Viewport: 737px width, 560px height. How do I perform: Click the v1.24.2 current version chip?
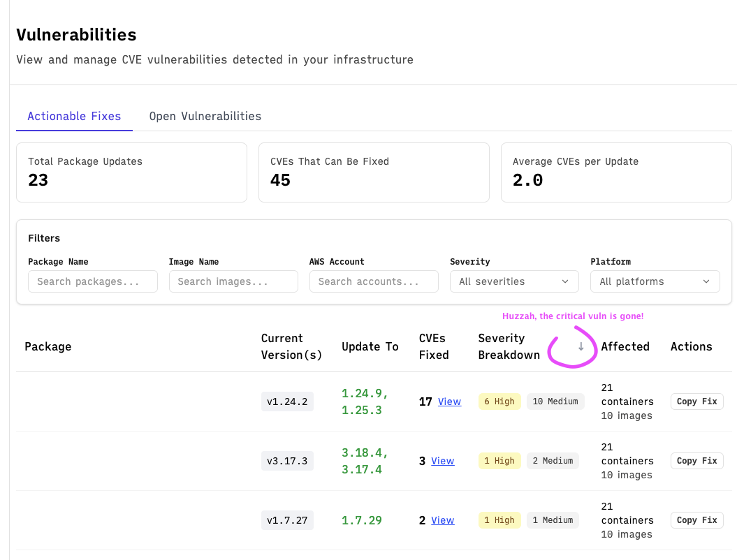(287, 401)
